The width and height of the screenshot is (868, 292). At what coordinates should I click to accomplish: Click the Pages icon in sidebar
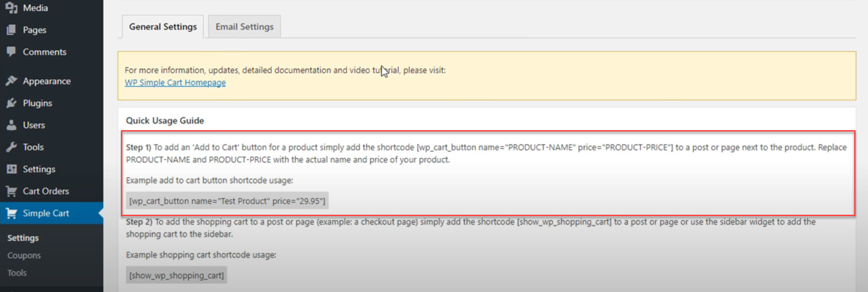coord(11,30)
